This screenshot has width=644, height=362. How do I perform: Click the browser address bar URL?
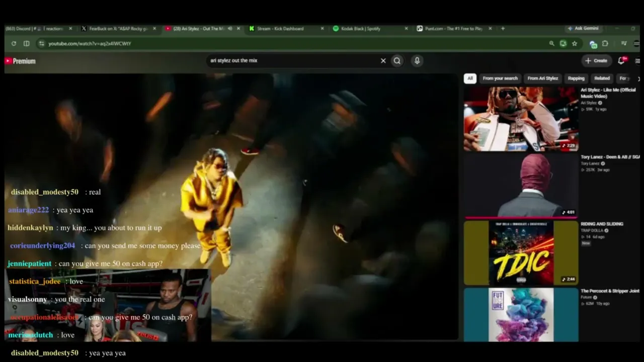[x=90, y=44]
